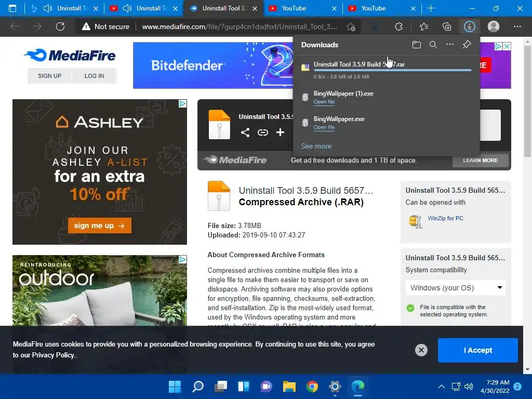Close the Bitdefender ad X

(507, 46)
